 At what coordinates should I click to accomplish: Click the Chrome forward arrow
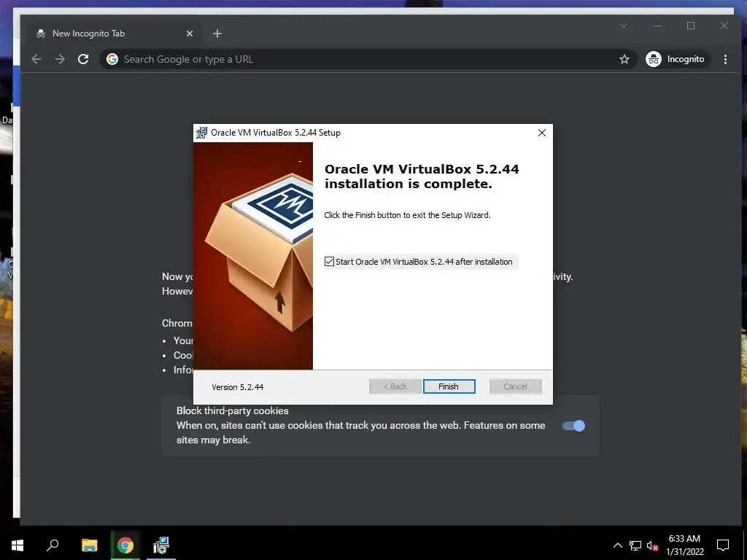pyautogui.click(x=60, y=59)
